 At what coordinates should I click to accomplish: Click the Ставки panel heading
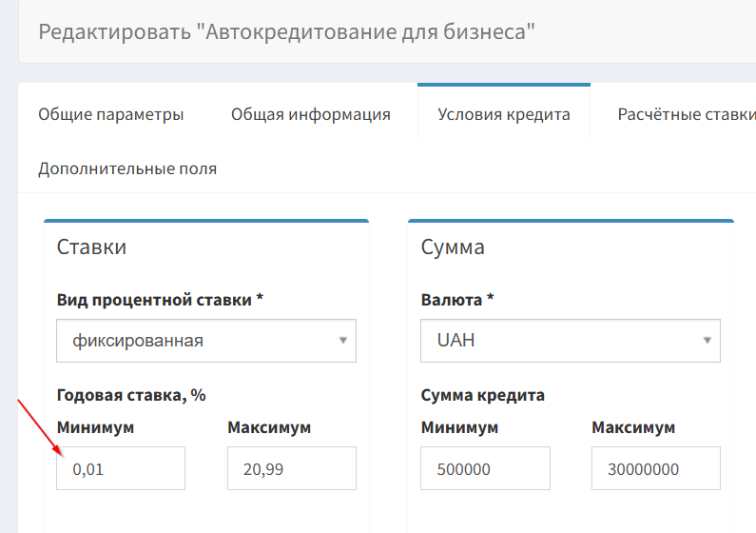91,247
